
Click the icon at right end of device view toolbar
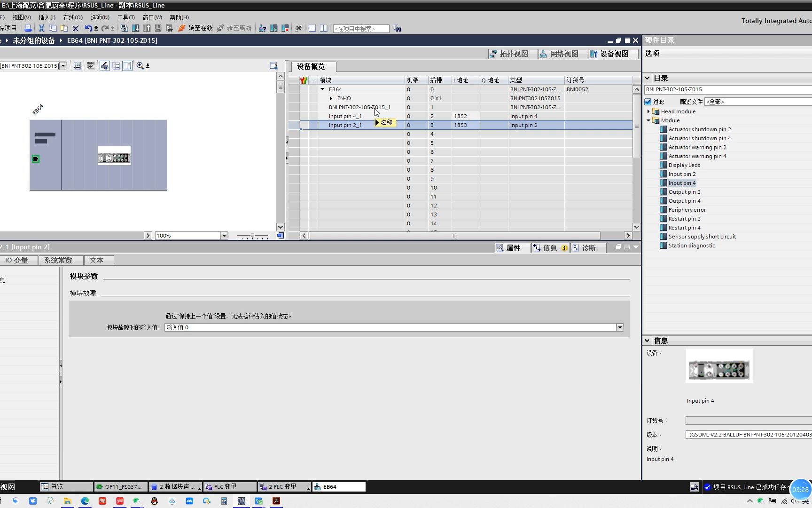tap(273, 66)
